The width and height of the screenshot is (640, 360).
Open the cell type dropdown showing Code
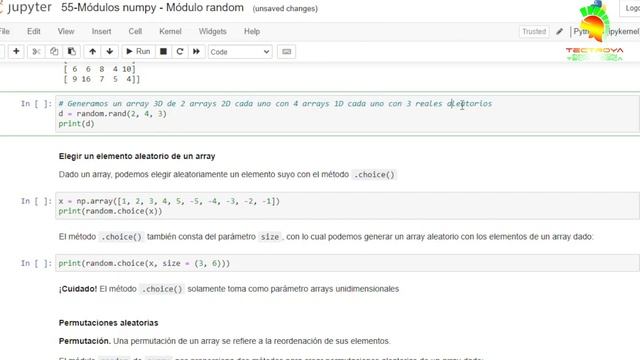[240, 52]
